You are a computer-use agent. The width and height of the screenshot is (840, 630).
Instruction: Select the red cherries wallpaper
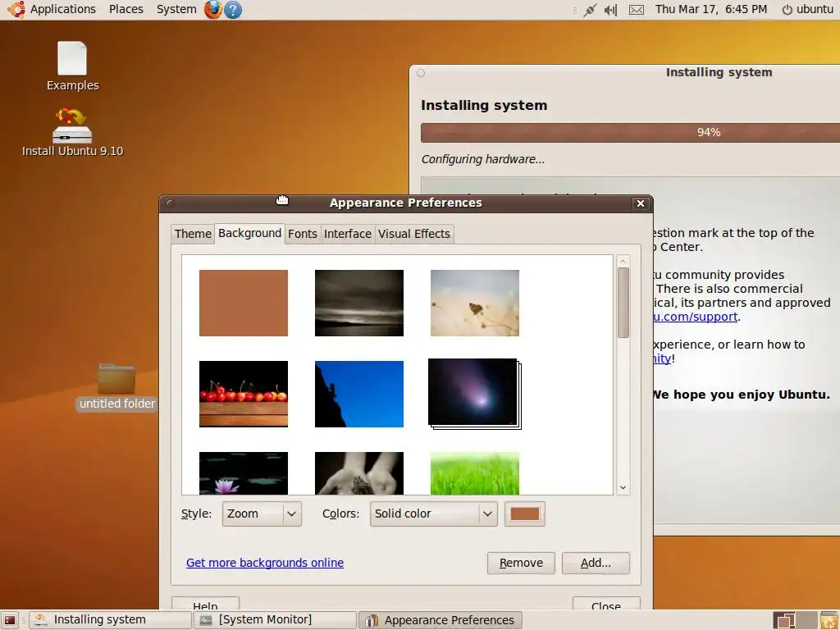point(243,395)
